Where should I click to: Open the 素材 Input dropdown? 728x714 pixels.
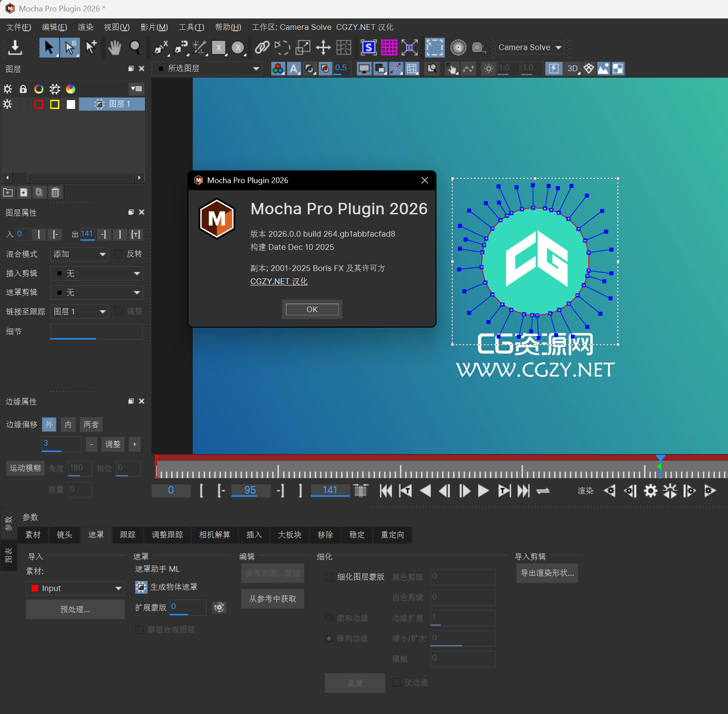pos(75,588)
